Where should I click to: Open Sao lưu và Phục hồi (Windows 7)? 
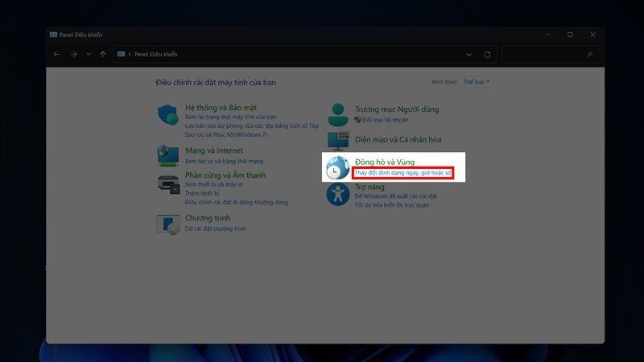(x=226, y=134)
